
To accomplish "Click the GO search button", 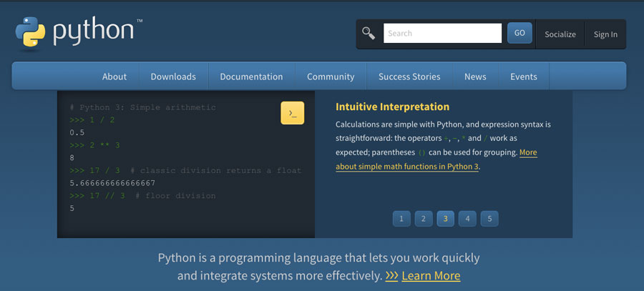I will (x=519, y=33).
